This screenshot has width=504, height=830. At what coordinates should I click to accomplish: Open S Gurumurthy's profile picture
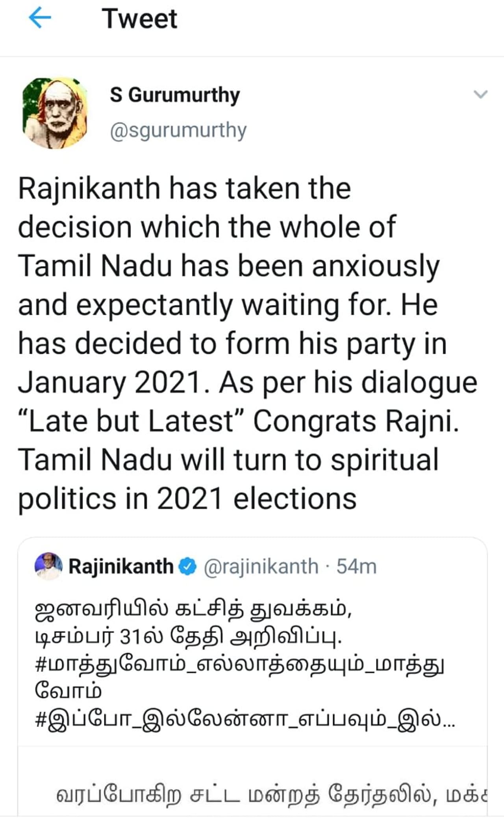click(x=55, y=113)
